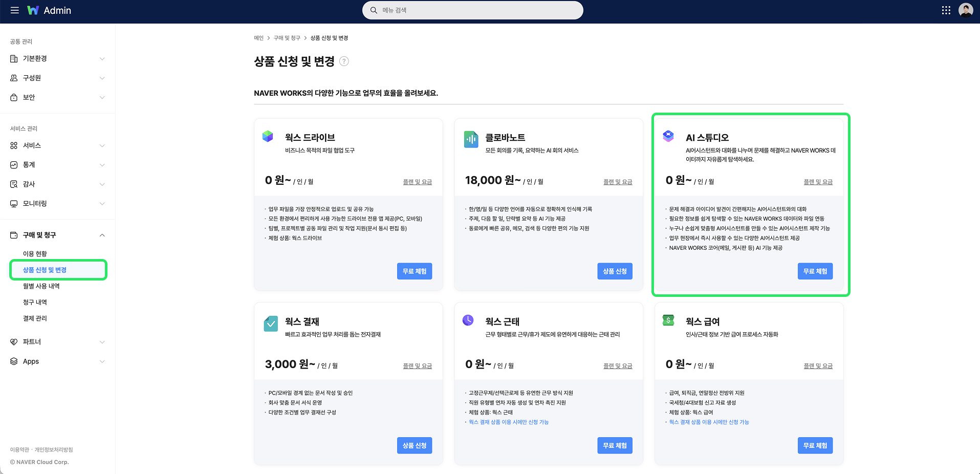Viewport: 980px width, 474px height.
Task: Click 상품 신청 button for 클로바노트
Action: pyautogui.click(x=615, y=271)
